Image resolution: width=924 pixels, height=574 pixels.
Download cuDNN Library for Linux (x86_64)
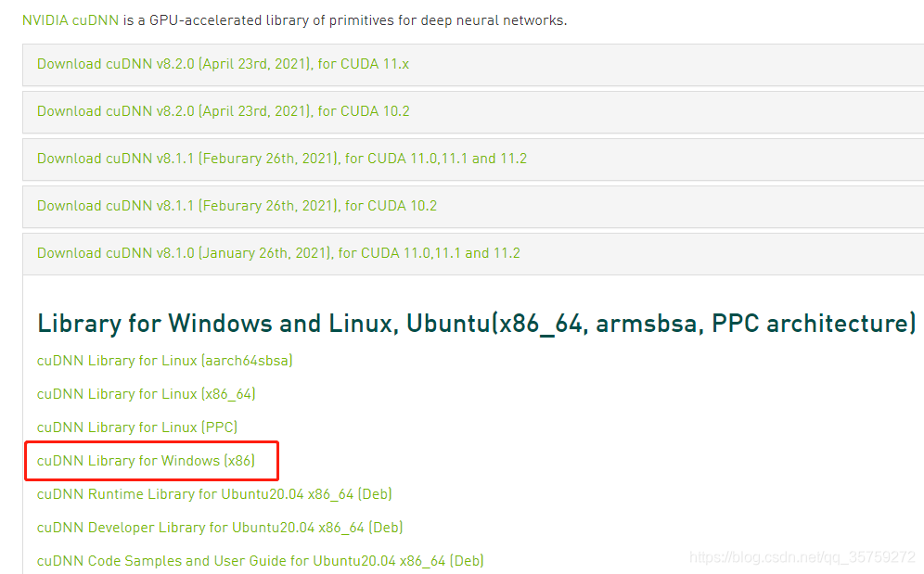[x=146, y=394]
